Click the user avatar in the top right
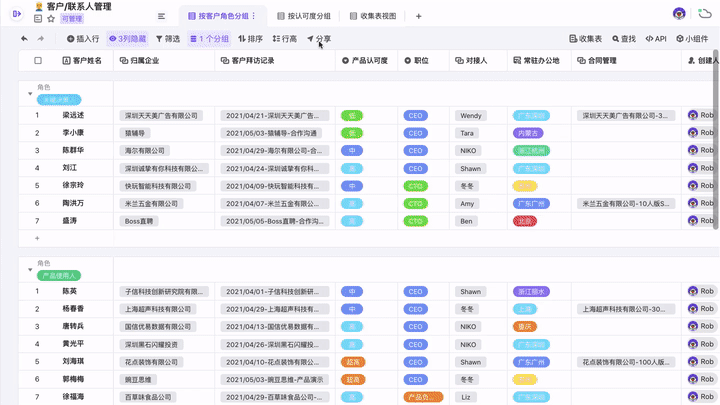 [x=679, y=14]
